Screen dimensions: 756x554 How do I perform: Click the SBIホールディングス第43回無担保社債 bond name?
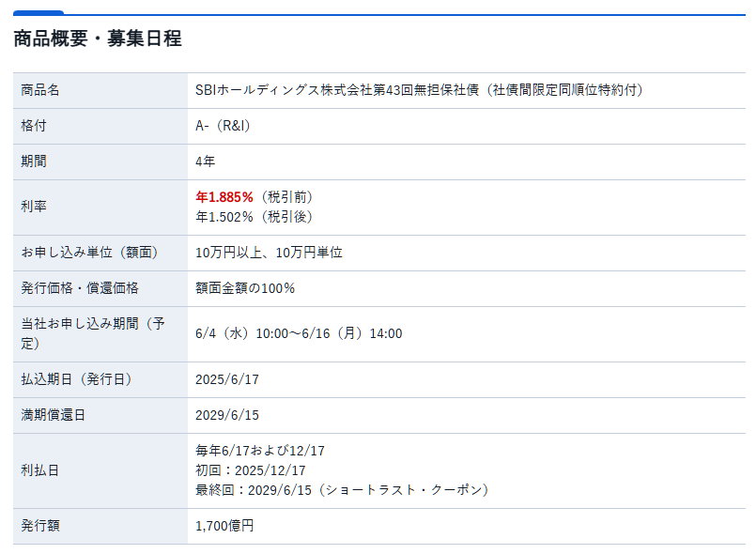419,90
